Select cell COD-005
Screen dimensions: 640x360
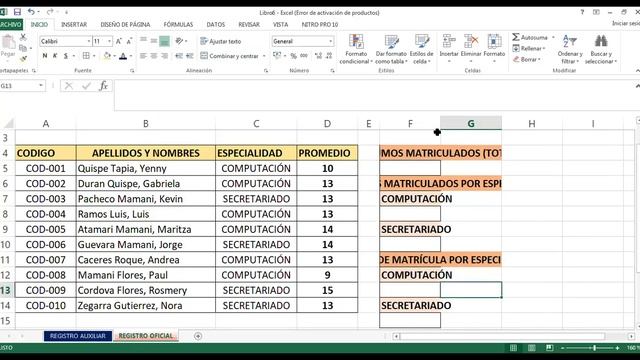coord(46,229)
